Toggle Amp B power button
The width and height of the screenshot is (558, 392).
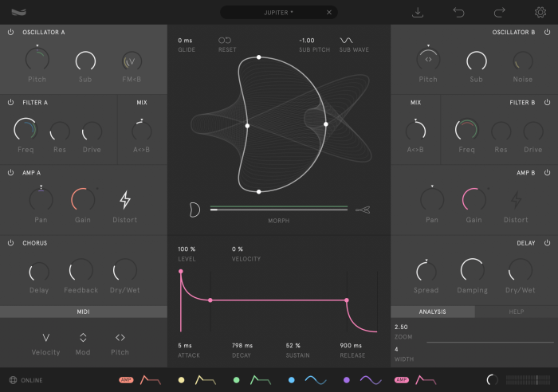(548, 173)
